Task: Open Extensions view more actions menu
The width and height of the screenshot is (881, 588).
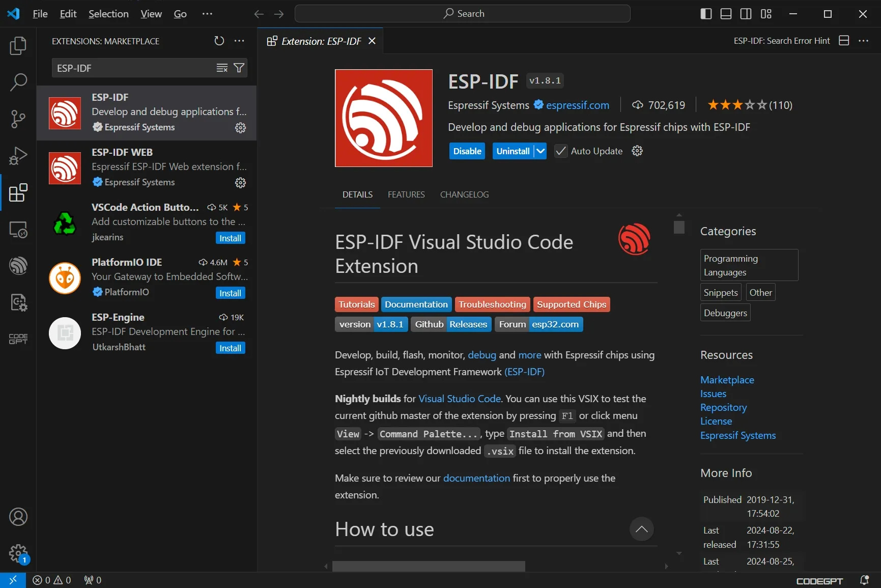Action: point(239,41)
